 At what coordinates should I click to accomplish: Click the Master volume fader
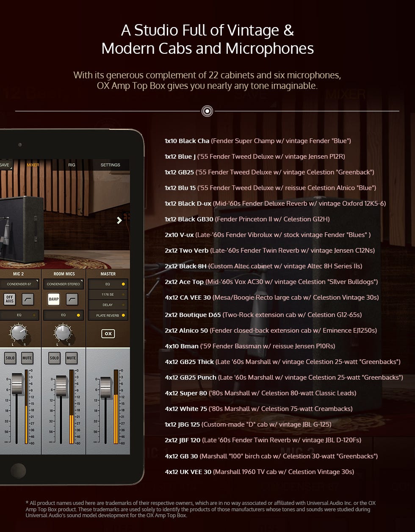click(x=105, y=388)
